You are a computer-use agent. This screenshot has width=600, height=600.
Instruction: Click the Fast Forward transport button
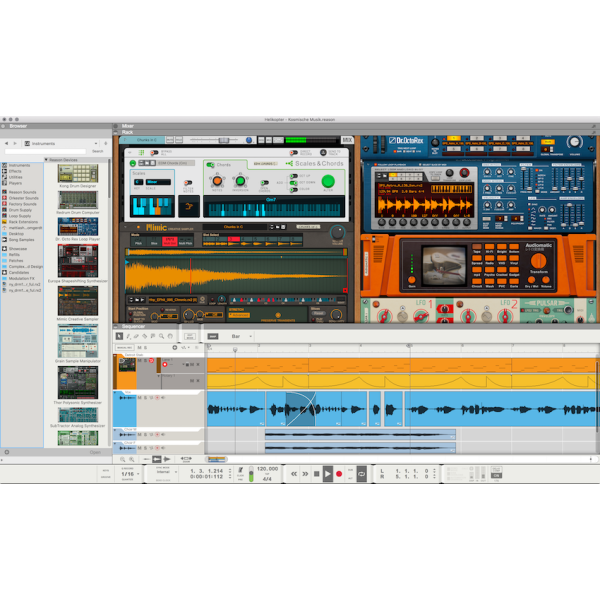point(304,473)
